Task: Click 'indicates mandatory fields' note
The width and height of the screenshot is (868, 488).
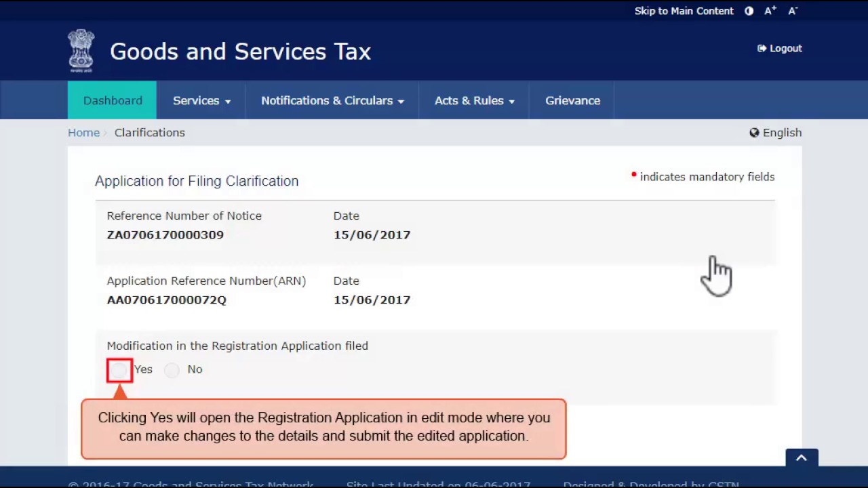Action: 707,177
